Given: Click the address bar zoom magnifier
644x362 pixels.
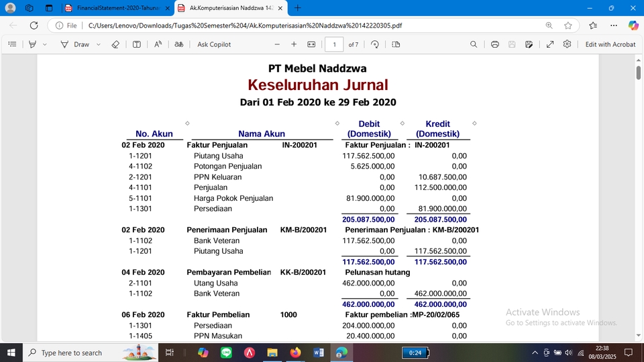Looking at the screenshot, I should click(549, 26).
